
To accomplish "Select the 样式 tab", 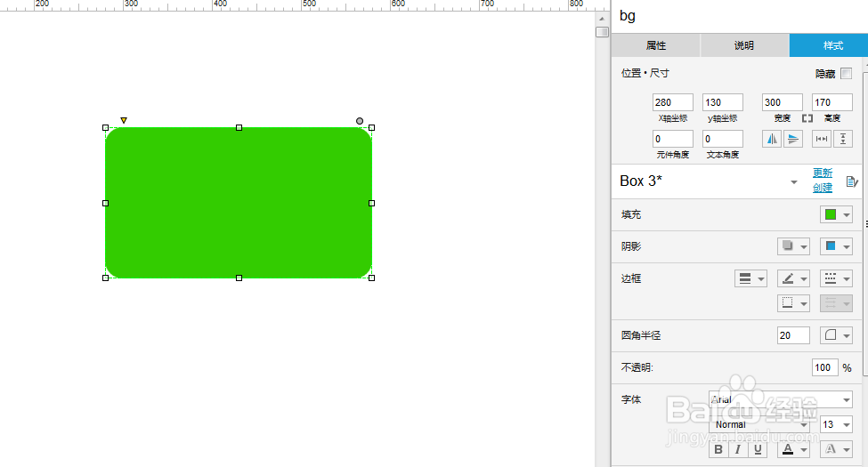I will 829,45.
